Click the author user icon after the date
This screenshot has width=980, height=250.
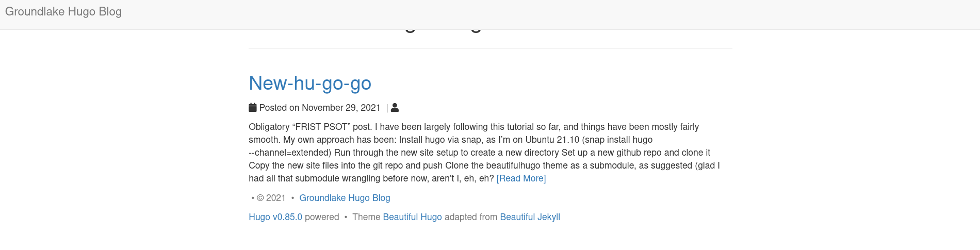coord(395,108)
